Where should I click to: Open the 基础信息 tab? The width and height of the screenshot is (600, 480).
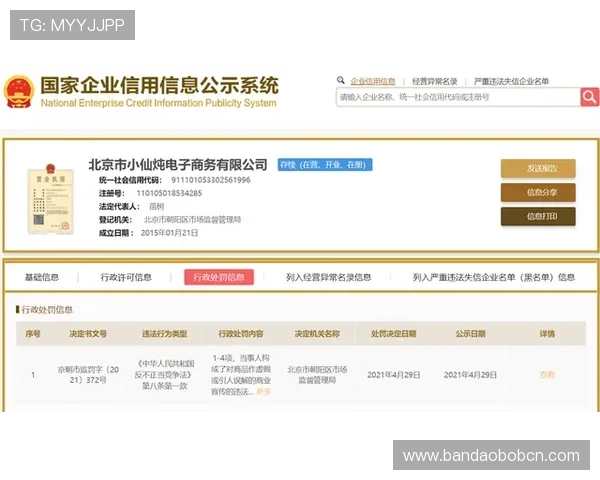[x=42, y=277]
